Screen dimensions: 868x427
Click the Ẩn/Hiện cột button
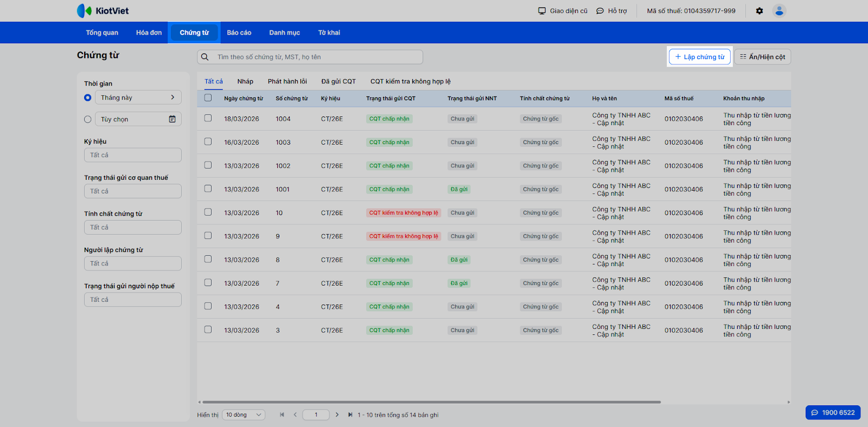pyautogui.click(x=762, y=57)
